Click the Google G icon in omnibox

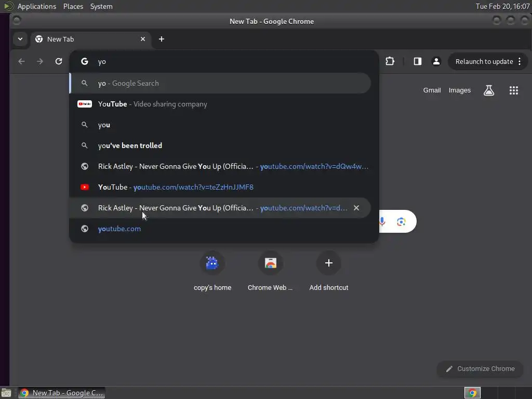(x=85, y=61)
